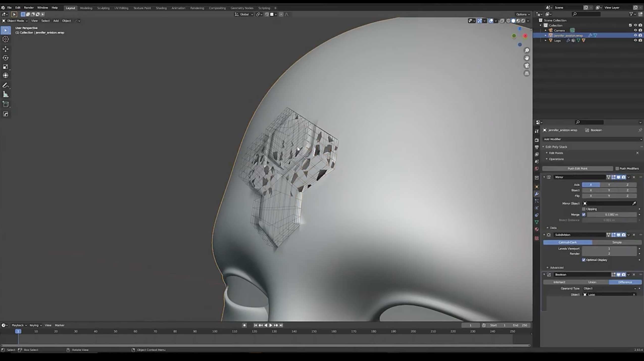The width and height of the screenshot is (644, 361).
Task: Hide the Logo object in outliner
Action: (635, 40)
